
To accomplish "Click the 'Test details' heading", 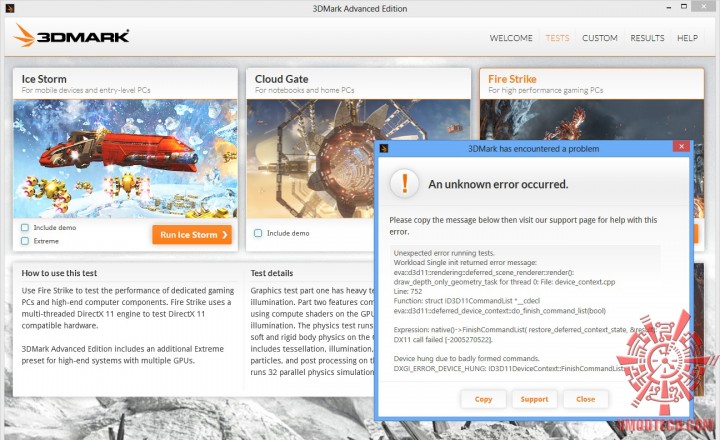I will (x=271, y=273).
